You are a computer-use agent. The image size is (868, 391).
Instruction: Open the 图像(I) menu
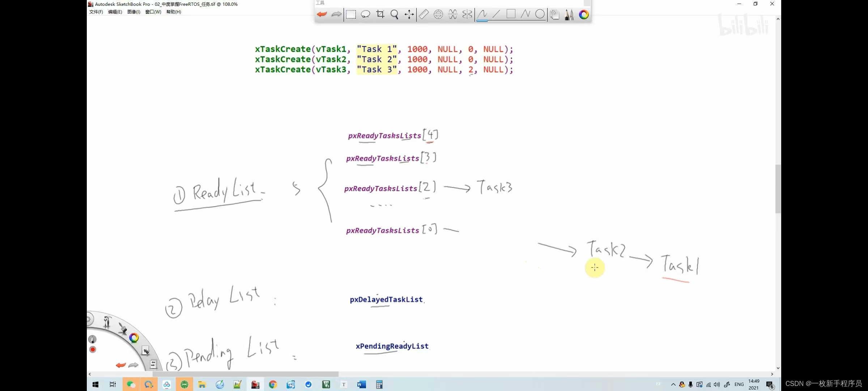click(133, 12)
